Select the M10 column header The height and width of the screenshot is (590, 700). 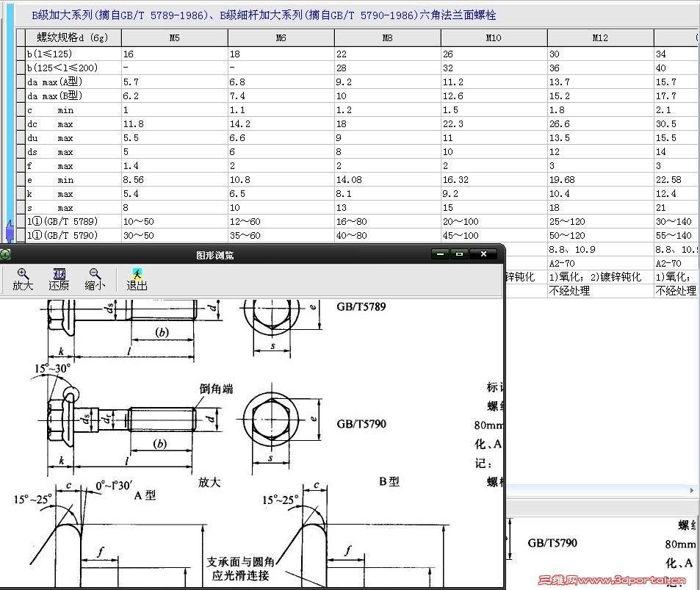494,38
